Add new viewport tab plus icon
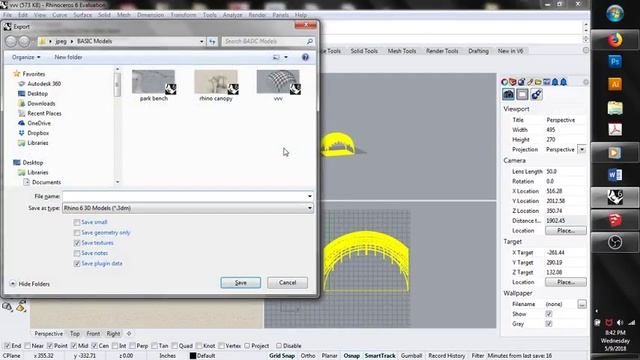This screenshot has height=360, width=640. coord(129,333)
